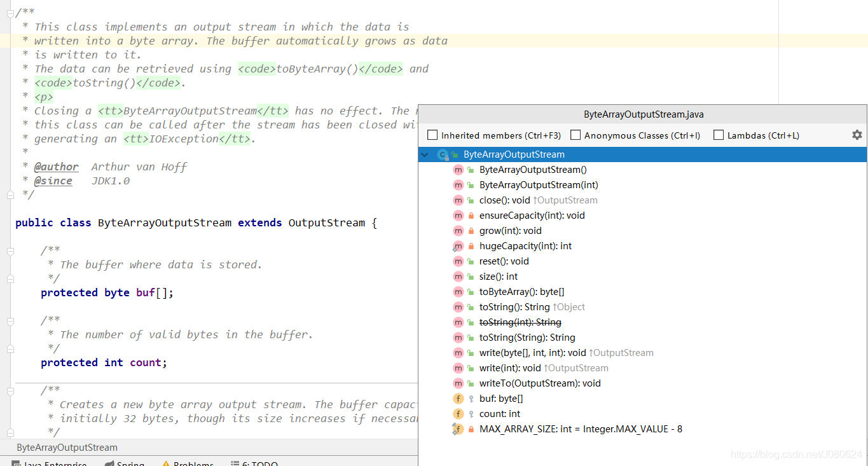The width and height of the screenshot is (868, 466).
Task: Click the protected key icon of count: int
Action: pos(471,414)
